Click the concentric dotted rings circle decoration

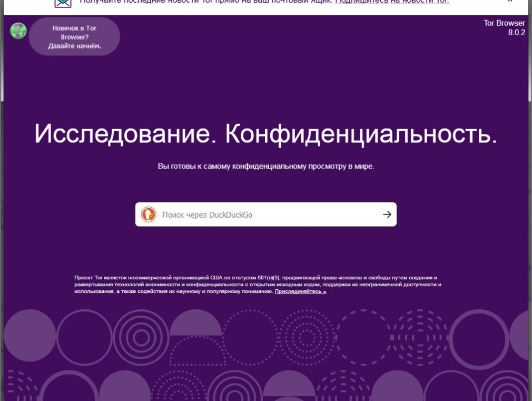pyautogui.click(x=307, y=338)
